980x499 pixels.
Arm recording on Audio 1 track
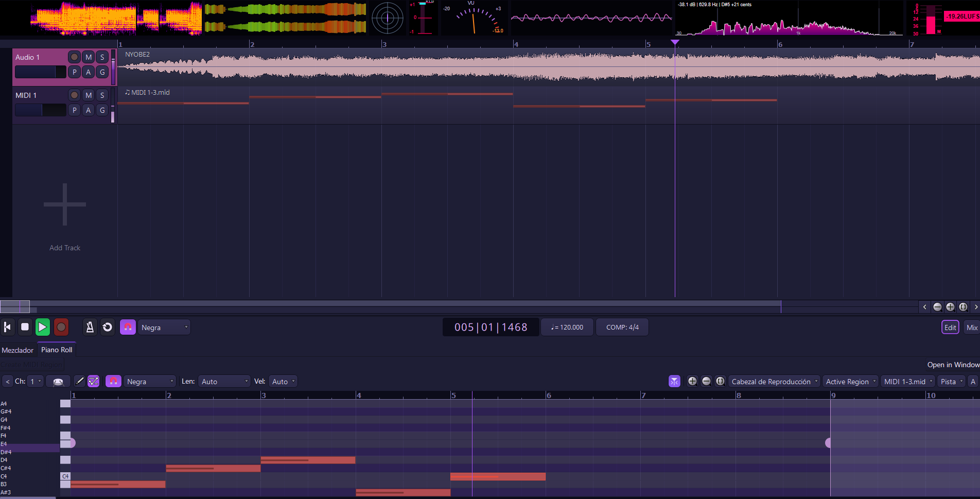tap(75, 57)
